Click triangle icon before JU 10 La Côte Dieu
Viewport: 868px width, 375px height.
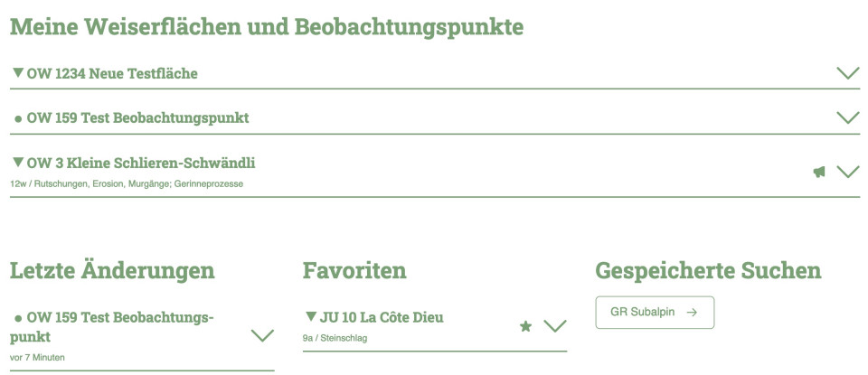[311, 317]
